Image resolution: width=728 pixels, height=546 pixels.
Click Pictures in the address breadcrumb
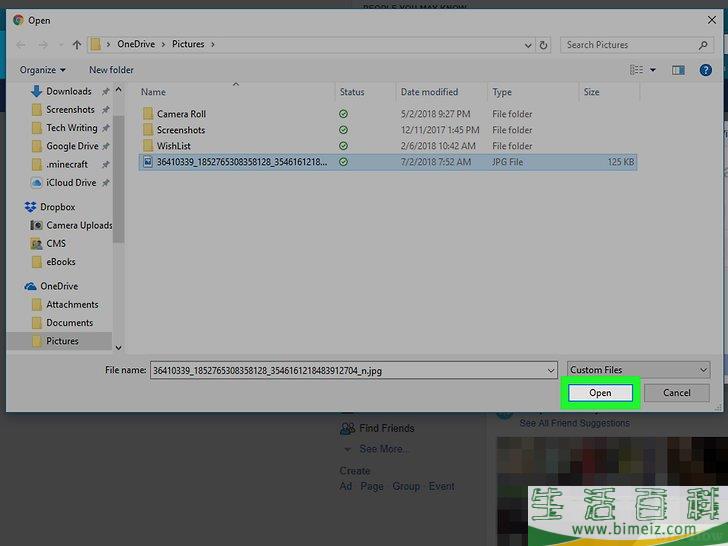188,44
